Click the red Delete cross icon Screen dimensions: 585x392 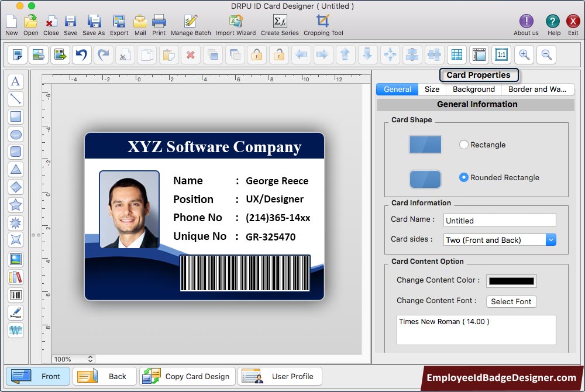pyautogui.click(x=190, y=55)
